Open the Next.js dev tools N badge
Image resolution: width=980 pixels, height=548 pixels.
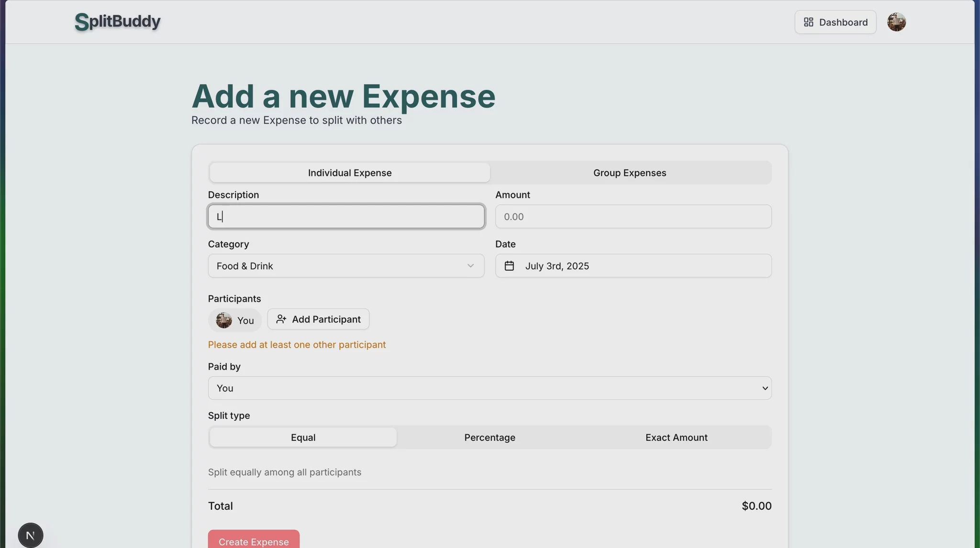(x=31, y=535)
